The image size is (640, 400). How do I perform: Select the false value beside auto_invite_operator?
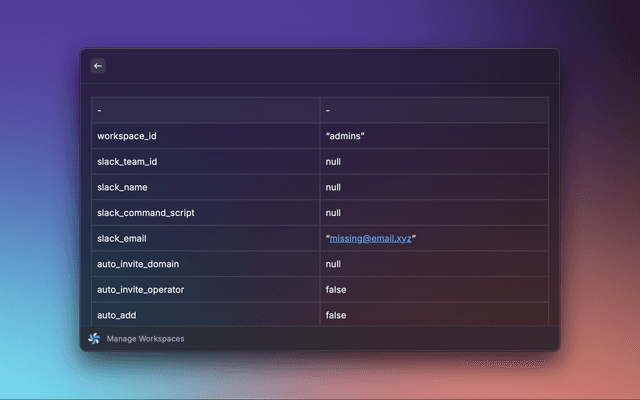click(335, 290)
